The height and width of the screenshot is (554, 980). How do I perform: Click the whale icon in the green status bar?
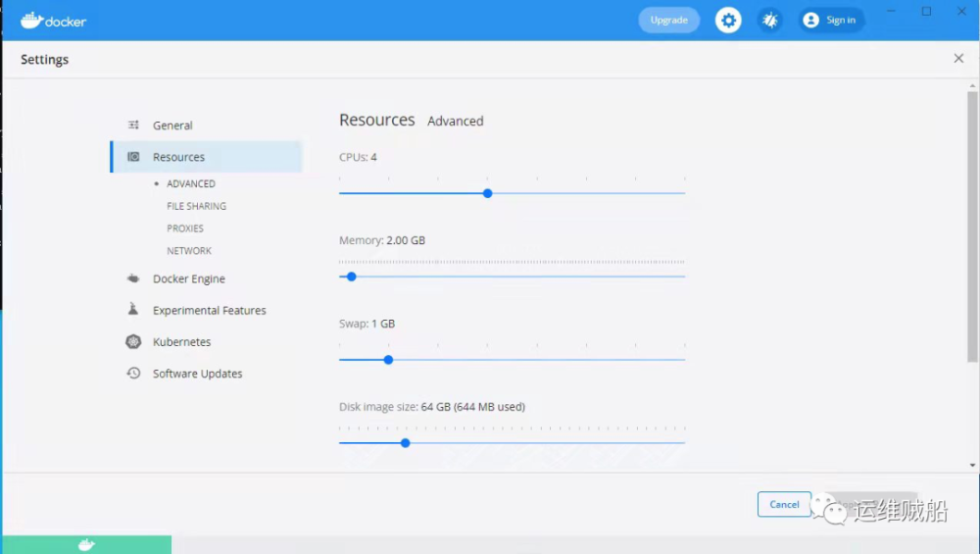pos(86,545)
